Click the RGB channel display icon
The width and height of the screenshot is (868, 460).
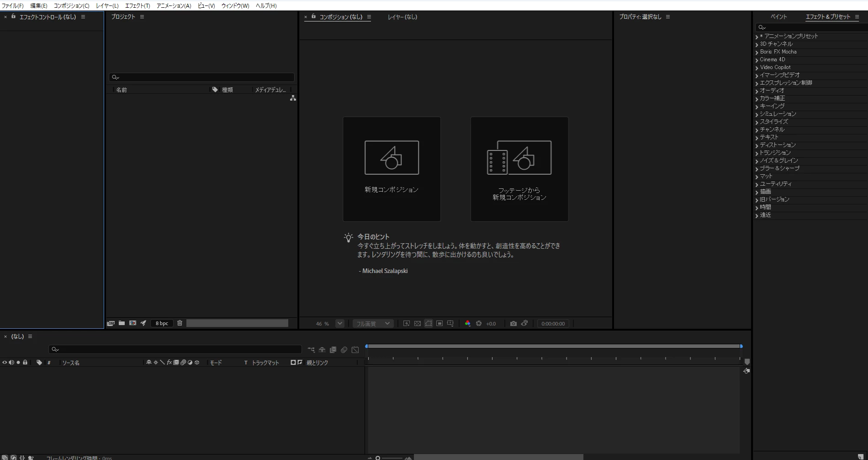467,323
